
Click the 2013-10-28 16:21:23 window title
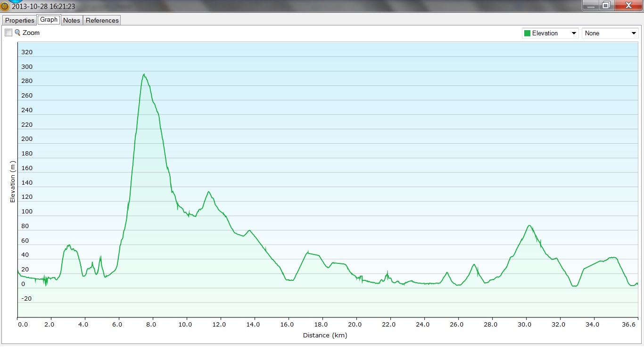43,7
